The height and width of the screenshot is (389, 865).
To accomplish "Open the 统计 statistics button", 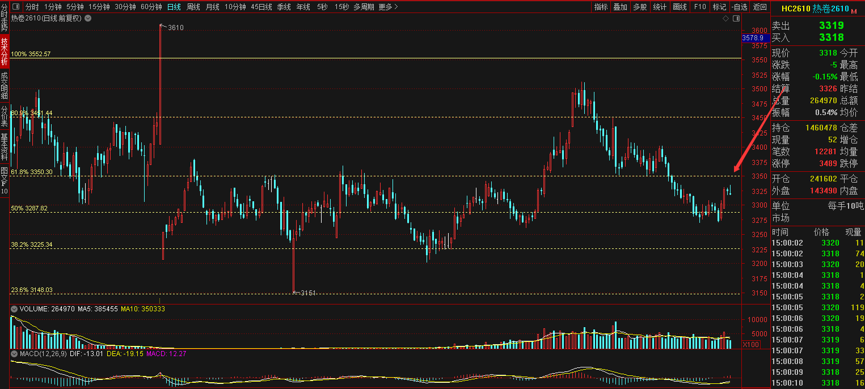I will click(659, 7).
